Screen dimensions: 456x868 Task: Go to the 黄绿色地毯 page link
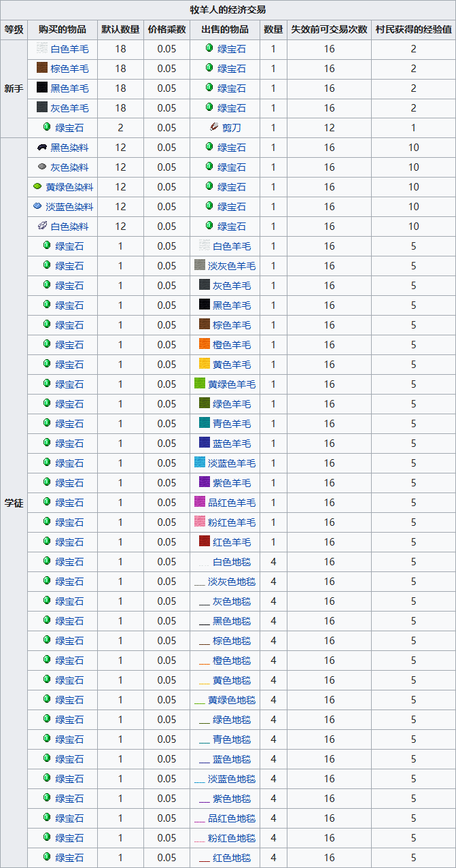[232, 700]
